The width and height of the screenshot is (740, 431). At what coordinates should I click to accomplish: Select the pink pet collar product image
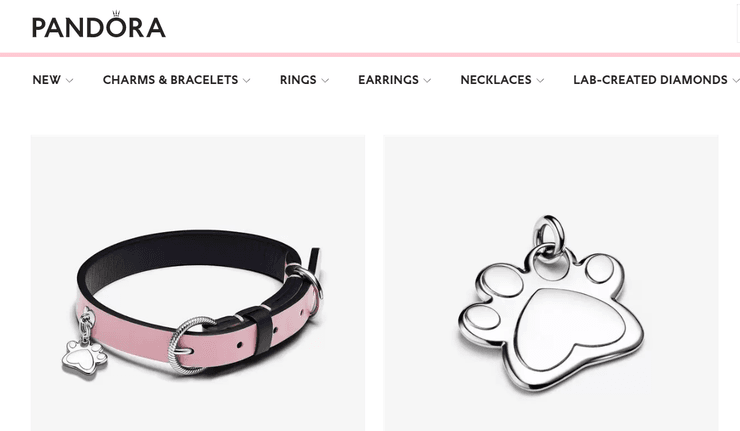[x=198, y=283]
